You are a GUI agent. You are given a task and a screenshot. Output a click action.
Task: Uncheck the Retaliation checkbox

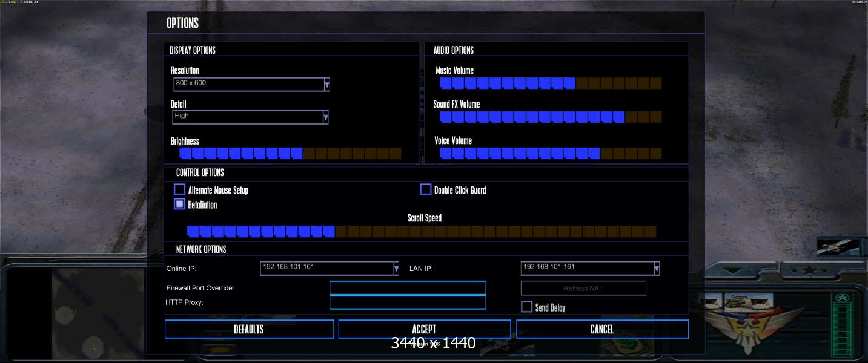click(x=179, y=204)
